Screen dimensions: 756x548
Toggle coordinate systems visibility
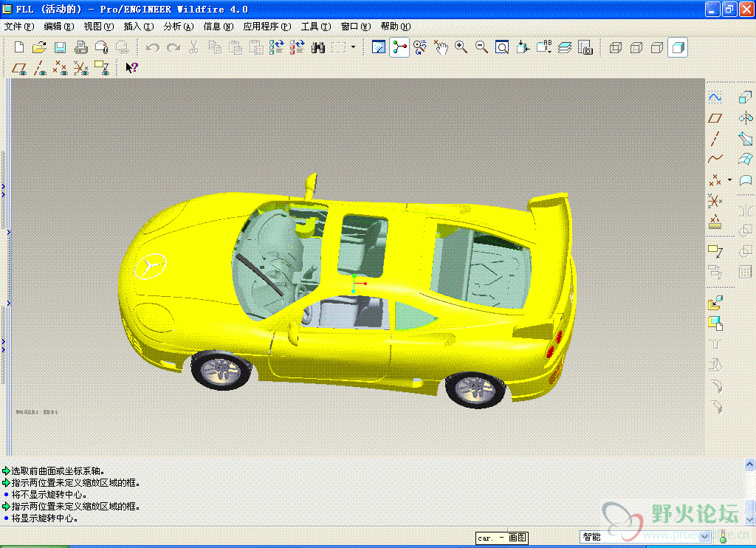[81, 68]
